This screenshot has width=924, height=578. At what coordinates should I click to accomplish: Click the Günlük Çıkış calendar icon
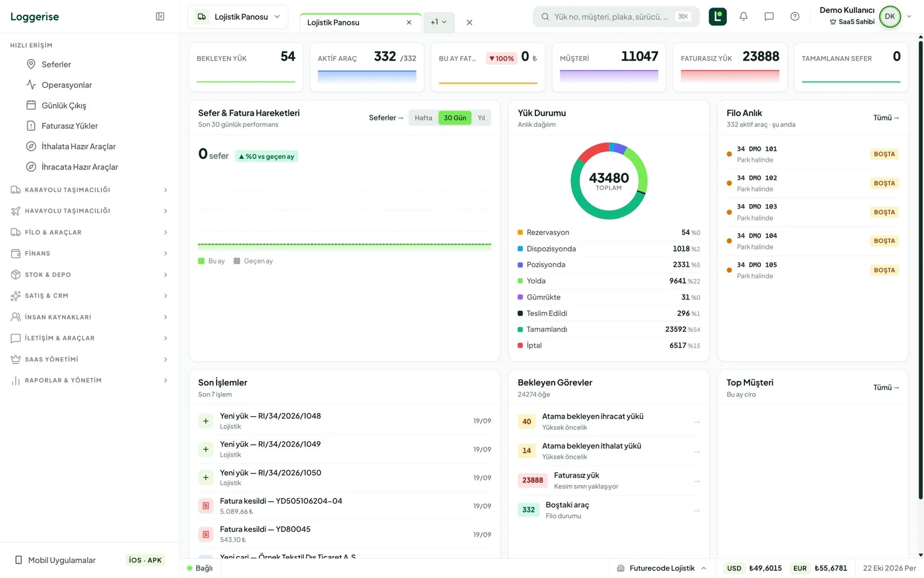(31, 105)
